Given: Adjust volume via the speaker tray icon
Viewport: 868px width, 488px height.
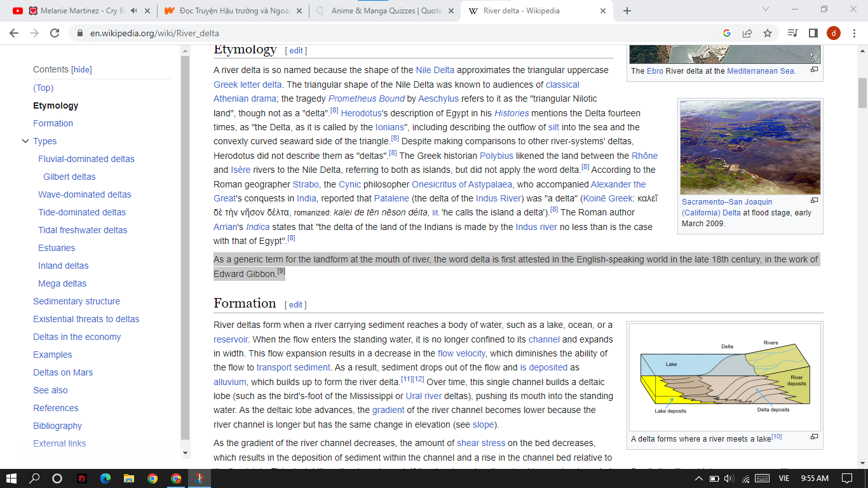Looking at the screenshot, I should [x=728, y=478].
